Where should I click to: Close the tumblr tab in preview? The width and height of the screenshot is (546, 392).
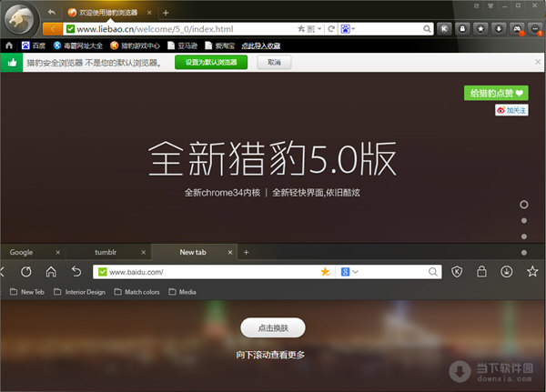pos(144,253)
